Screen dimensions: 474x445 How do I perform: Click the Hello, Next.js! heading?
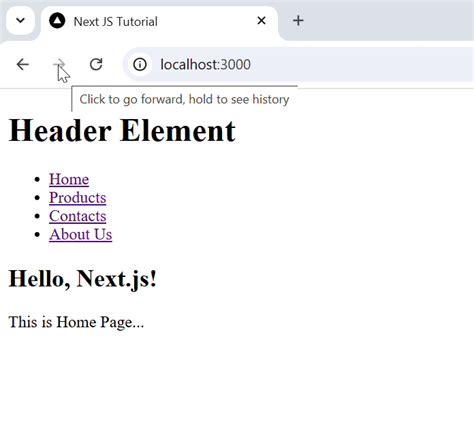(x=83, y=279)
